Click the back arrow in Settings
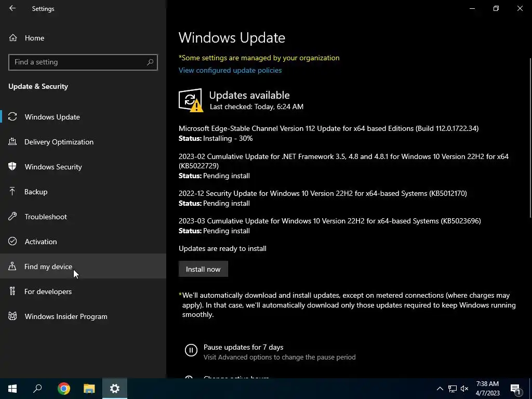Screen dimensions: 532x399 [12, 8]
